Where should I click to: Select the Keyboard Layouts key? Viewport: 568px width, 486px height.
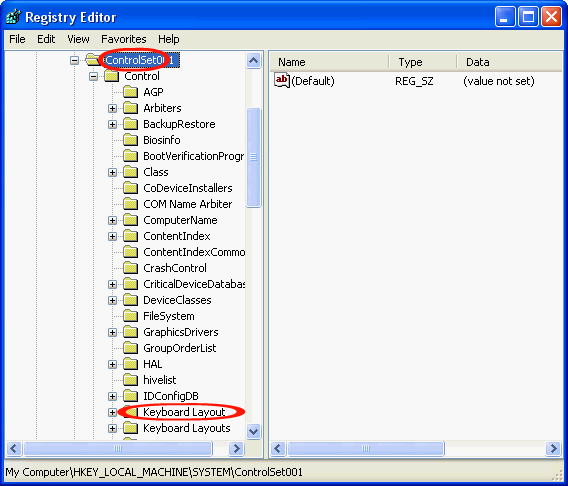pyautogui.click(x=187, y=428)
